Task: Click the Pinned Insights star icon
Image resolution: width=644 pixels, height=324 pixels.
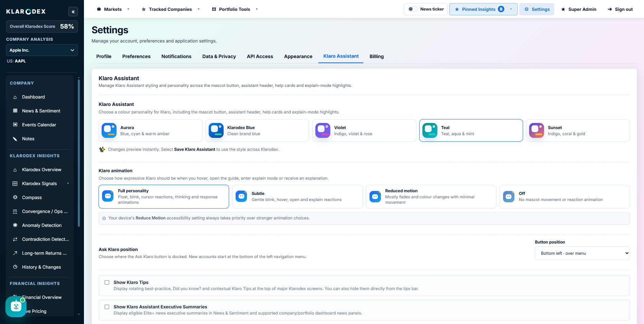Action: click(x=457, y=9)
